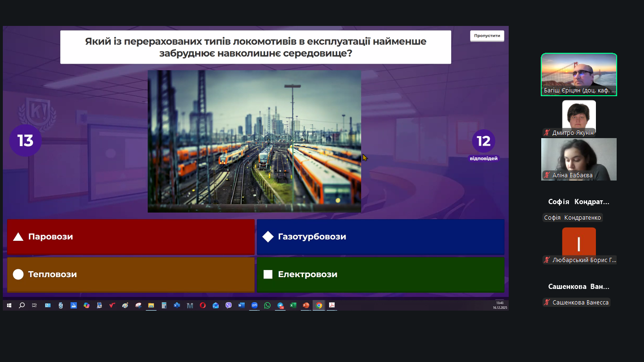Open the gray M app in taskbar

[190, 305]
